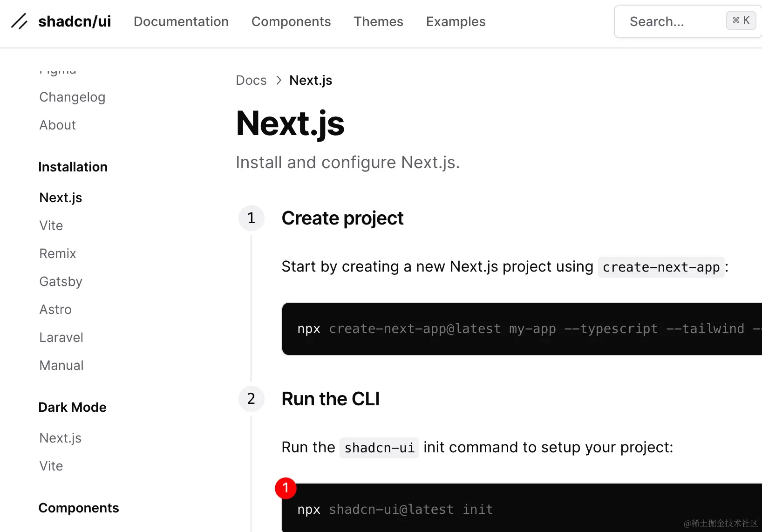762x532 pixels.
Task: Click the Run the CLI step heading
Action: (x=331, y=399)
